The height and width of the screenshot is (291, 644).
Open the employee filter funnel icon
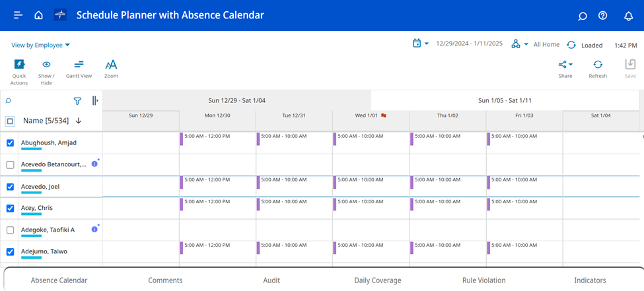tap(77, 101)
